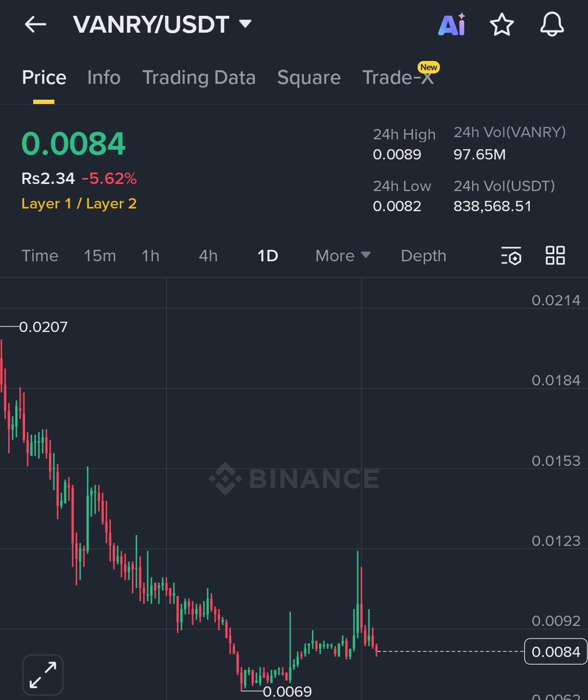This screenshot has height=700, width=588.
Task: Select the Time chart interval
Action: pyautogui.click(x=40, y=256)
